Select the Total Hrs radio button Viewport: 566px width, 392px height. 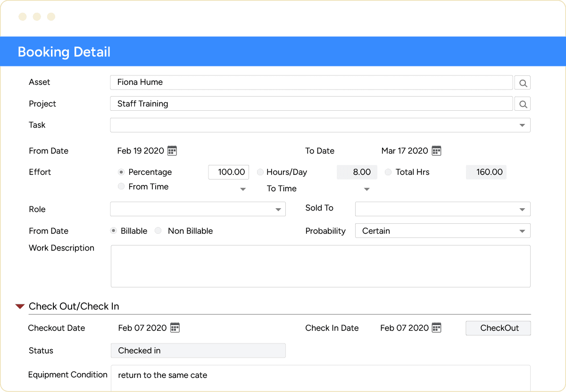point(388,172)
